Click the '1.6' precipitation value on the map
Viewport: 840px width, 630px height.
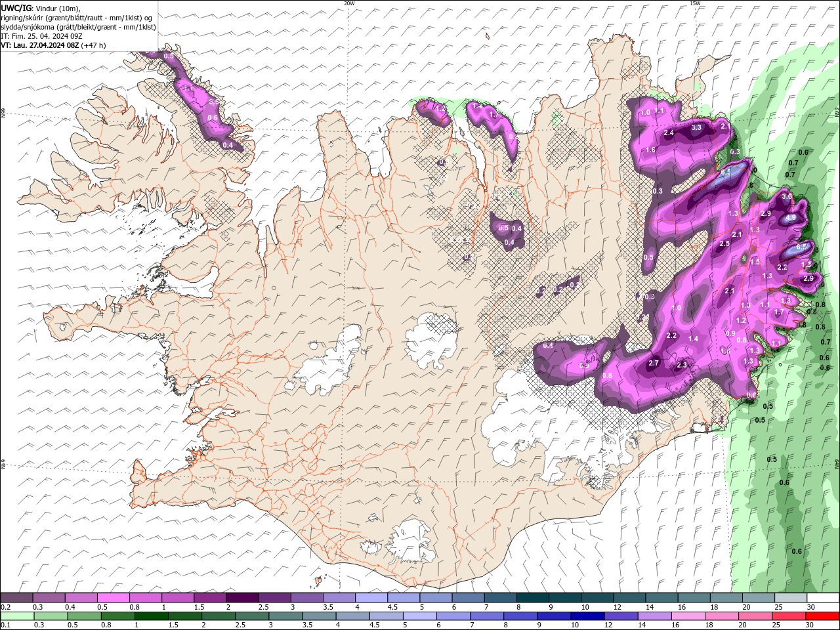tap(650, 150)
